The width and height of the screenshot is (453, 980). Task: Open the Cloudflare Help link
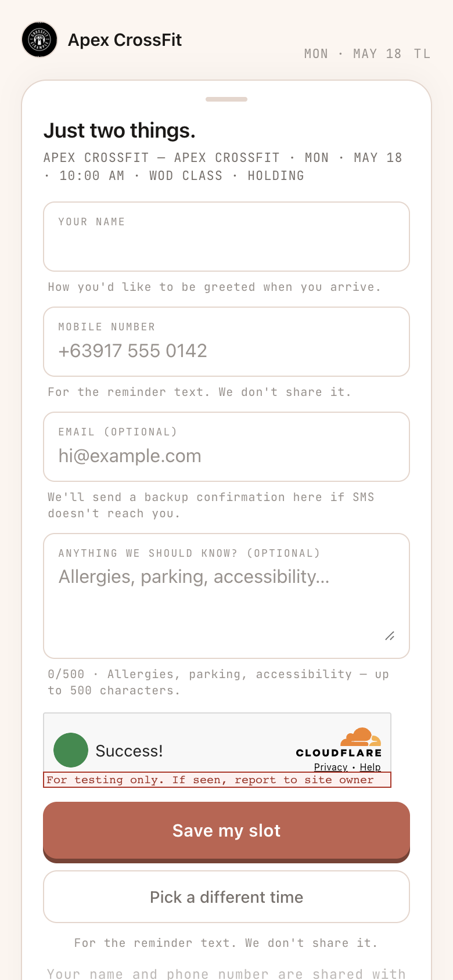pos(370,767)
